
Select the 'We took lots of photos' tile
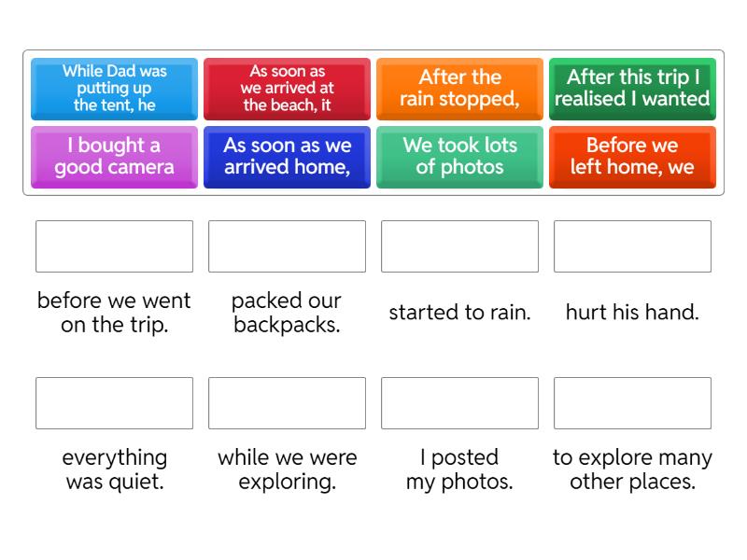459,157
